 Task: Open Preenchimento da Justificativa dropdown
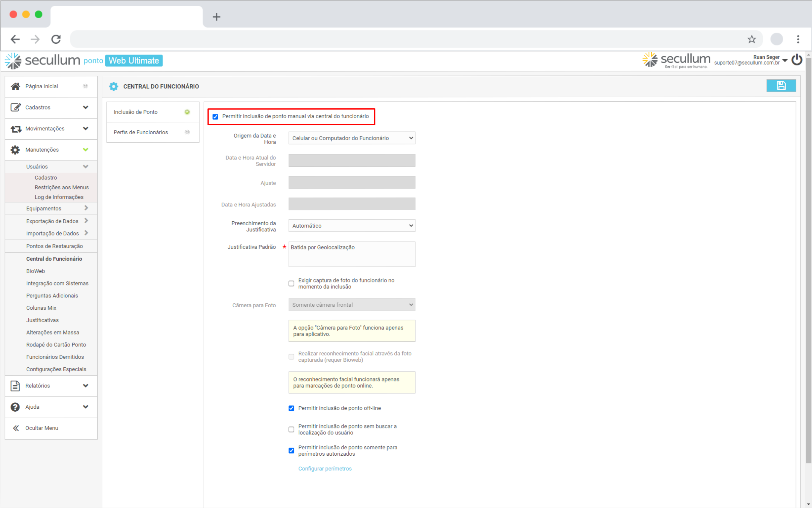[x=352, y=226]
